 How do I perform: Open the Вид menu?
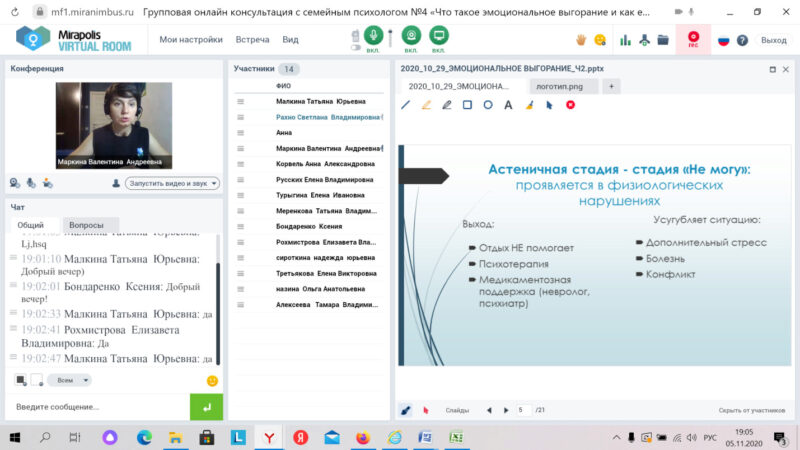[290, 39]
